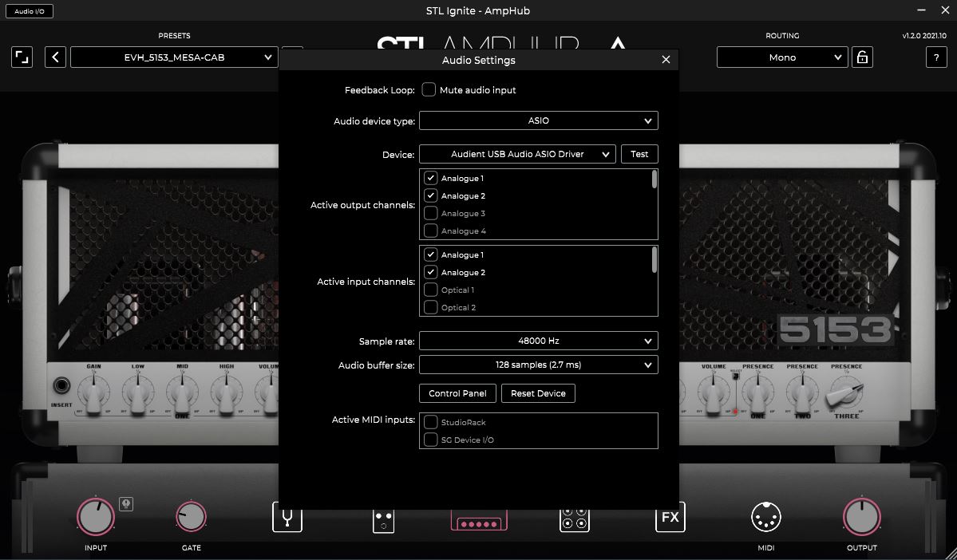This screenshot has width=957, height=560.
Task: Click the small icon beside the INPUT knob
Action: [x=126, y=504]
